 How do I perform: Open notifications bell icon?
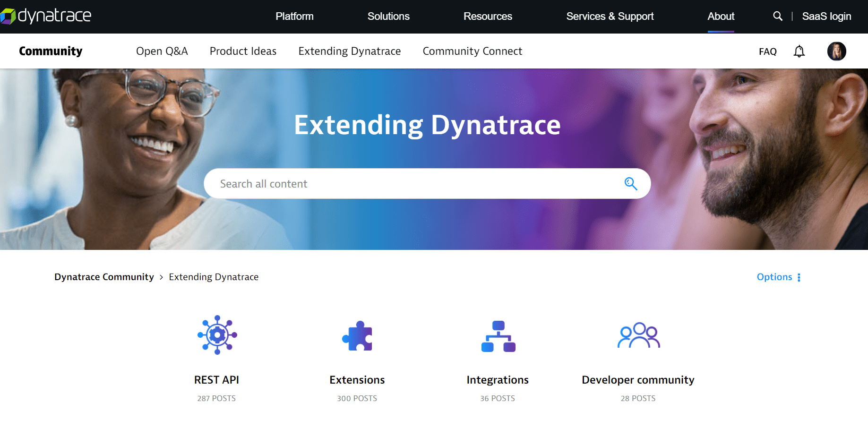point(799,51)
